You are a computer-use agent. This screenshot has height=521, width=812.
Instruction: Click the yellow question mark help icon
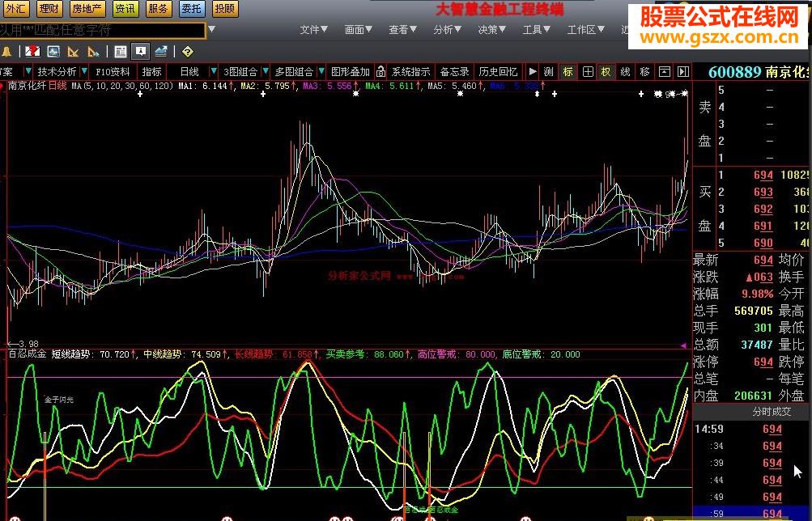point(188,51)
